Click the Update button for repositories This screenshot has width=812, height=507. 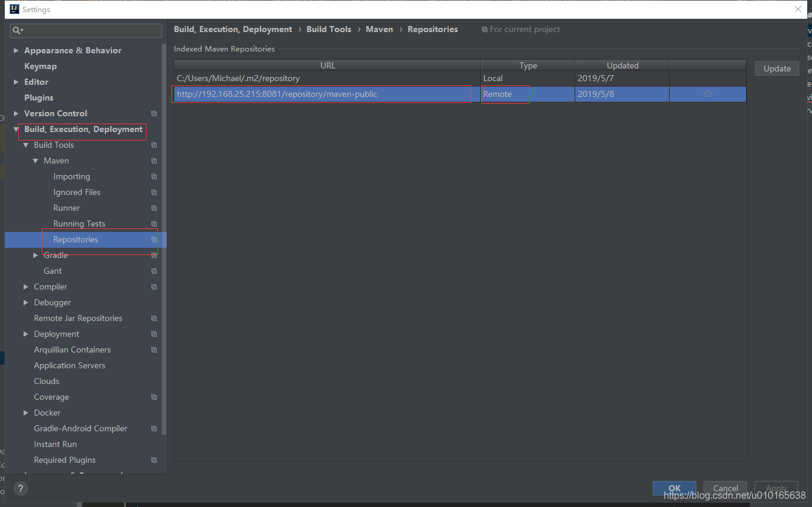tap(777, 68)
